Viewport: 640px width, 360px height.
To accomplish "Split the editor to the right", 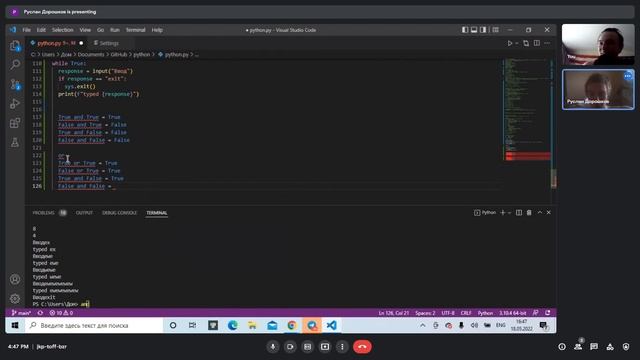I will [537, 43].
